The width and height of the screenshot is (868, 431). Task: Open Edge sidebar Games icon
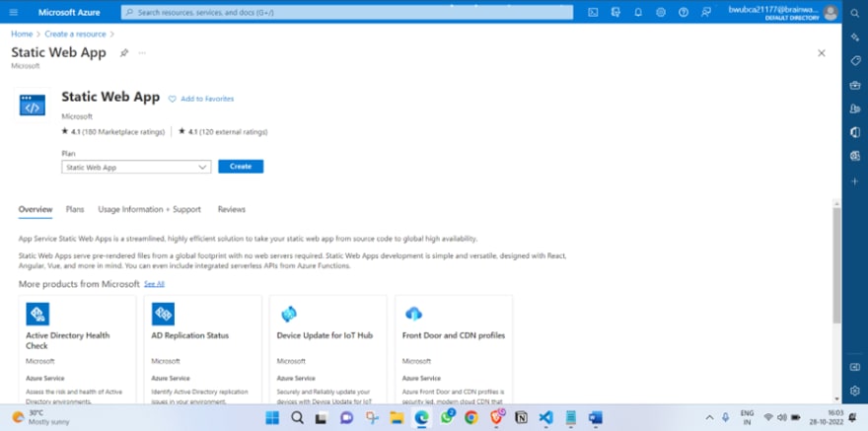pos(855,108)
